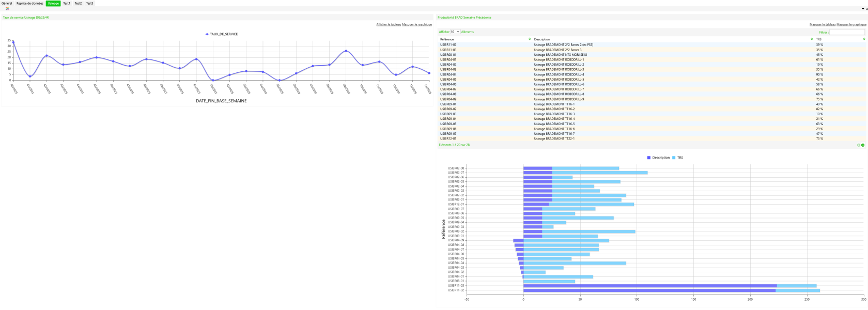Go to the next table page arrow

click(863, 145)
